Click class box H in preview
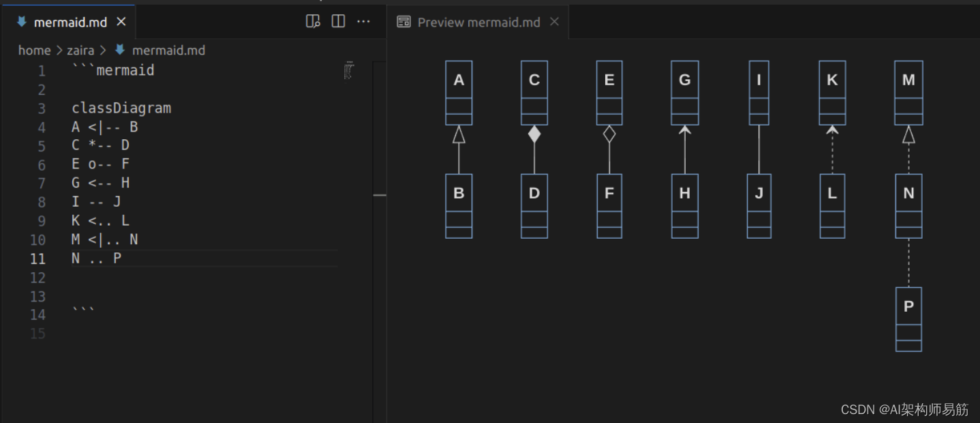 click(x=685, y=206)
